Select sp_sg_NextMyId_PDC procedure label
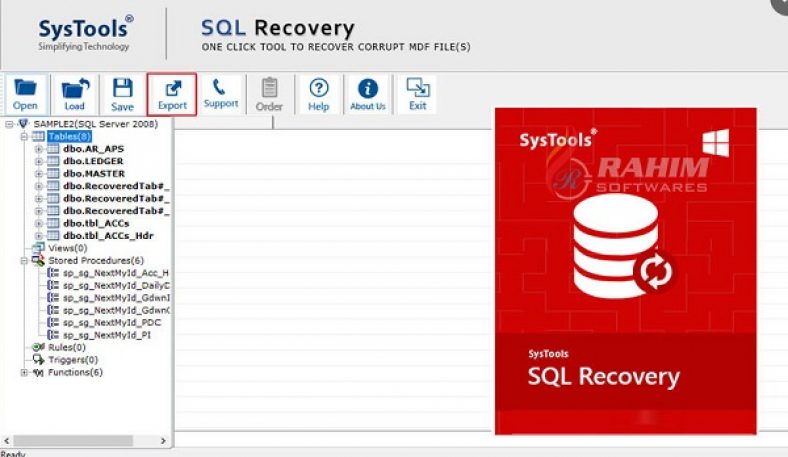This screenshot has width=788, height=457. pyautogui.click(x=112, y=322)
